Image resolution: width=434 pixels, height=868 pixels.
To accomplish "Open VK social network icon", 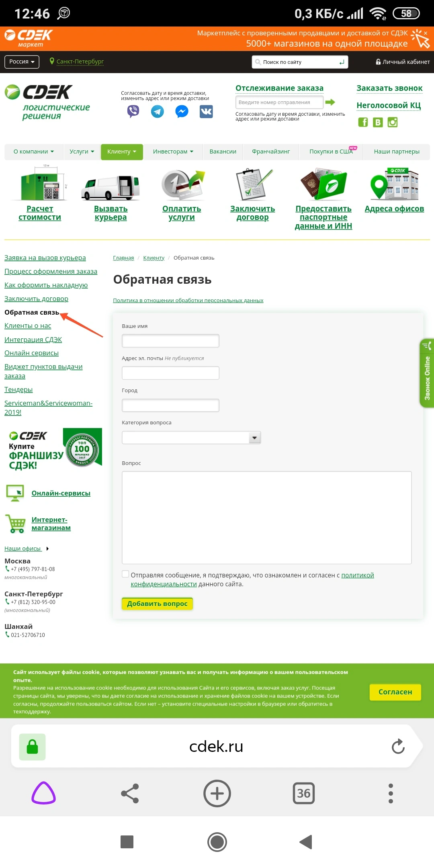I will (206, 111).
